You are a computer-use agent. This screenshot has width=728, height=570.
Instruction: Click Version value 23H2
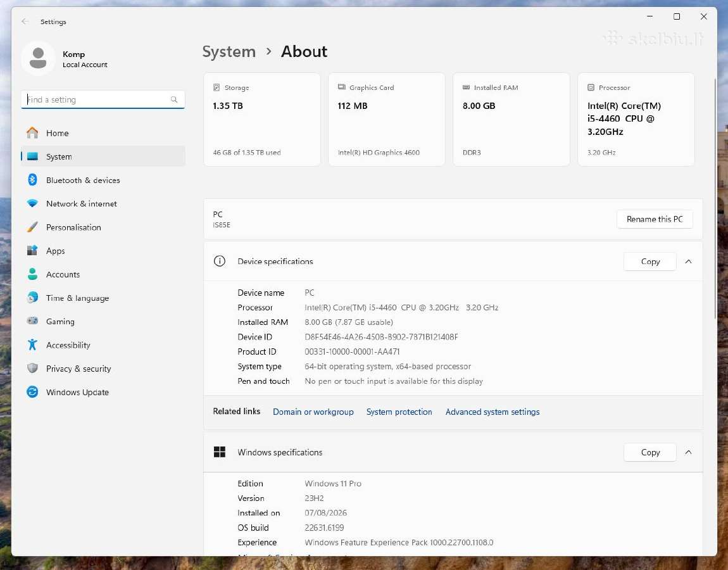pyautogui.click(x=315, y=498)
